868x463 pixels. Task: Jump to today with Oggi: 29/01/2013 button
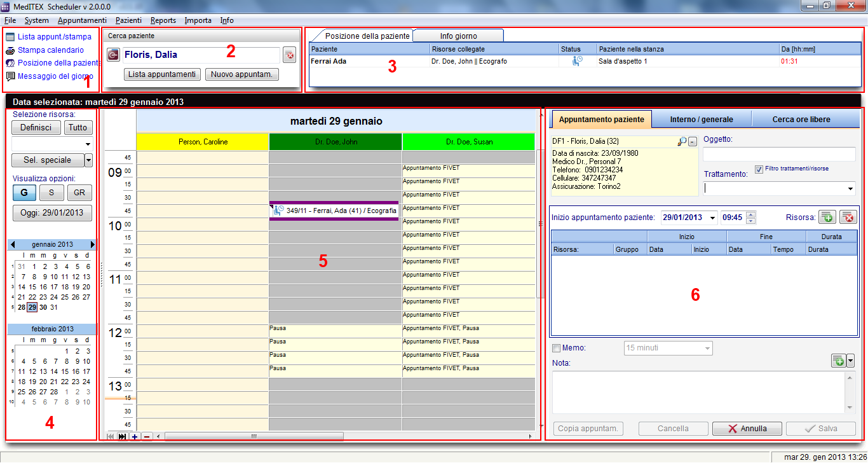52,212
